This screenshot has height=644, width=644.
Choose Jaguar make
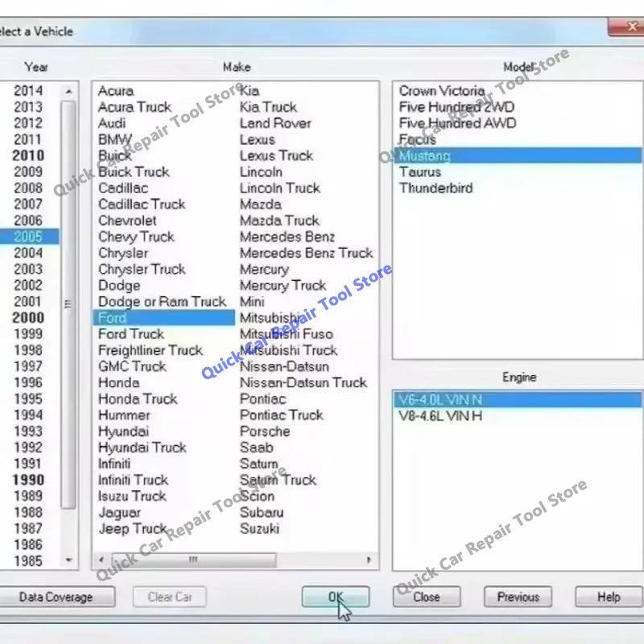tap(119, 513)
